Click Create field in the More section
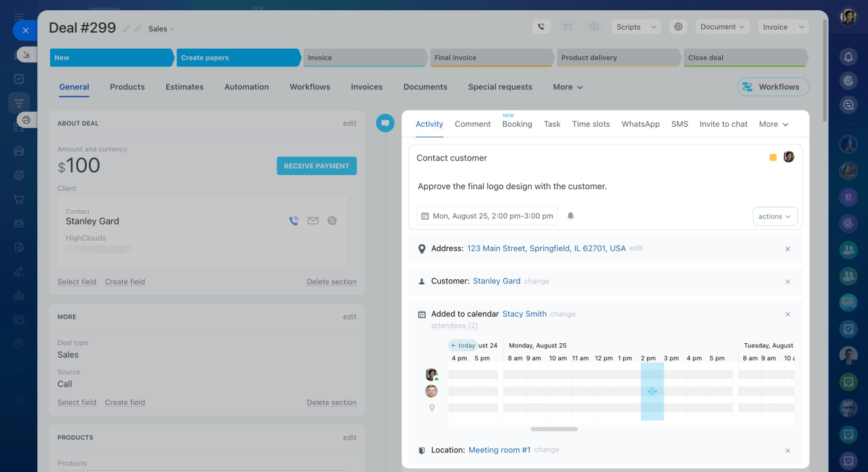Viewport: 868px width, 472px height. (125, 403)
